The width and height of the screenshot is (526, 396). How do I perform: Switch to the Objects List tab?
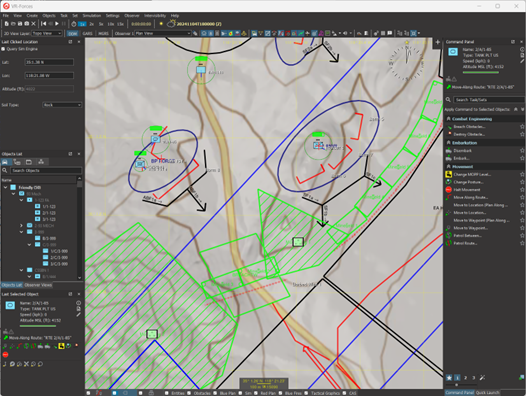tap(12, 285)
